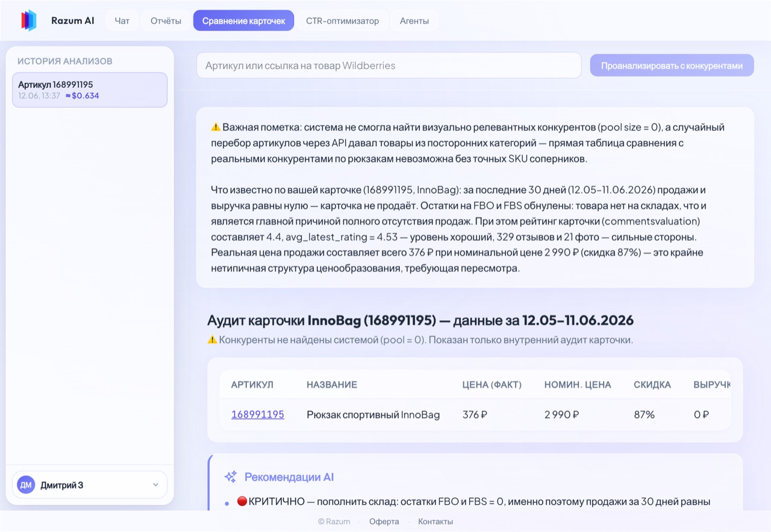771x532 pixels.
Task: Click the warning icon before Конкуренты не найдены
Action: (x=212, y=339)
